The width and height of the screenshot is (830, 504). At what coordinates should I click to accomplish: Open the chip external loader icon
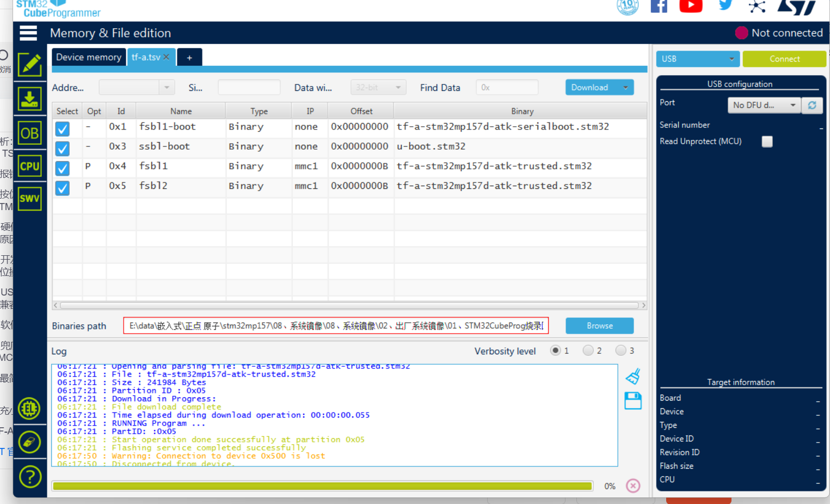pyautogui.click(x=29, y=408)
